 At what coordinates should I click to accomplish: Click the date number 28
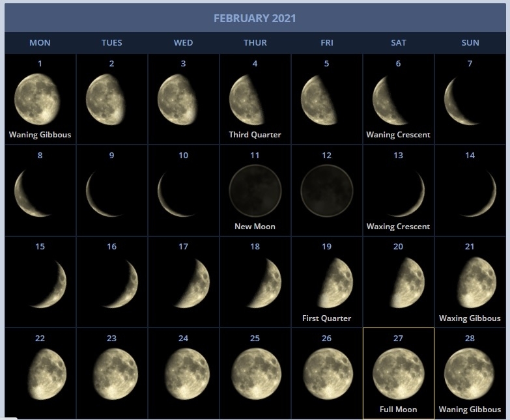point(470,339)
